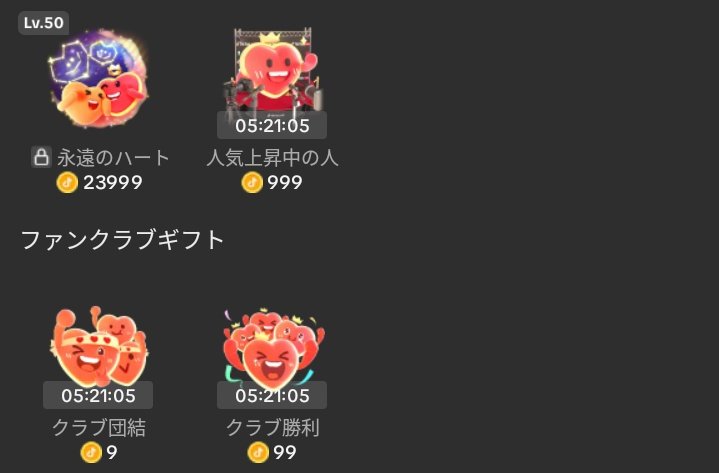
Task: Click the coin icon next to 999
Action: 252,182
